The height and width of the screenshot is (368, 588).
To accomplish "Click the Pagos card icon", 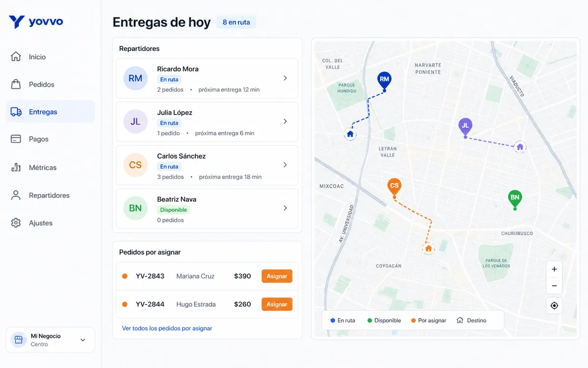I will [16, 139].
